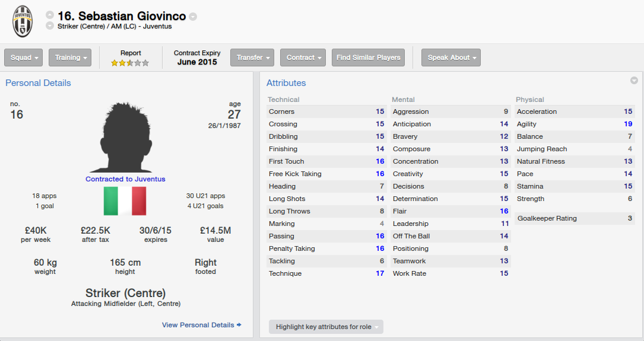This screenshot has width=644, height=341.
Task: Expand Highlight key attributes for role
Action: [326, 327]
